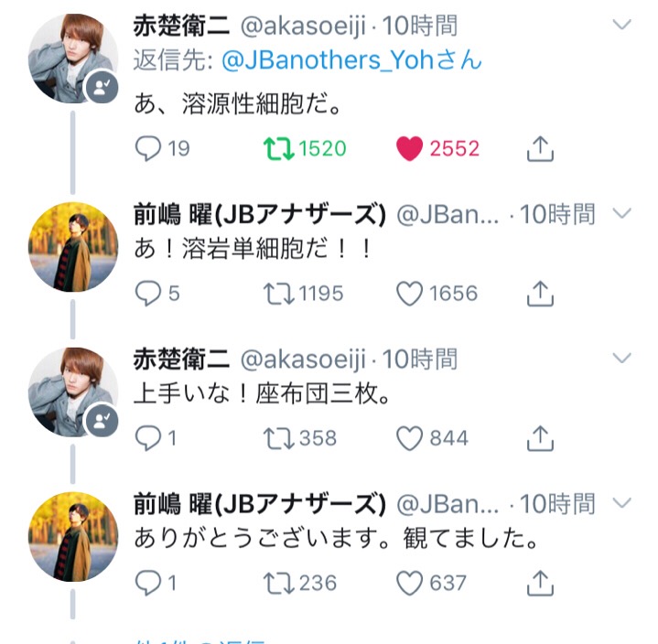Reply to the 溶岩単細胞だ tweet
Viewport: 658px width, 644px height.
point(148,293)
